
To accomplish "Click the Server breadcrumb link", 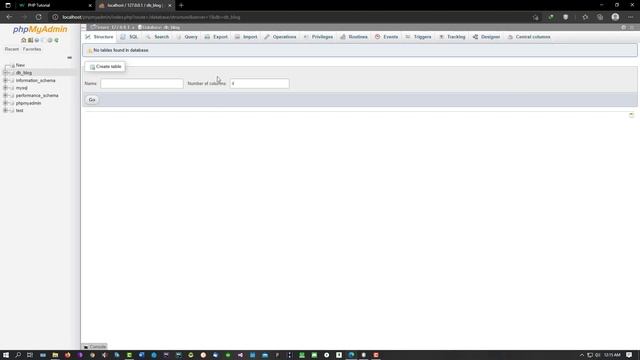I will (111, 27).
